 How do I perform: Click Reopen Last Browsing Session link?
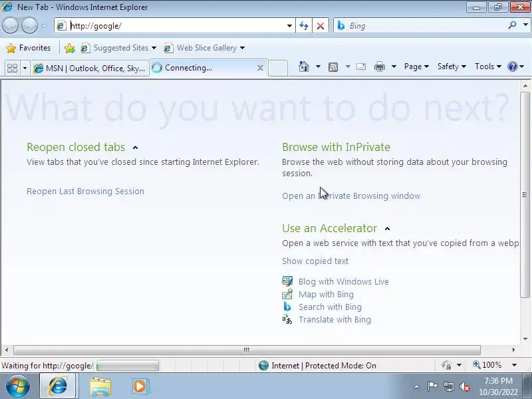tap(86, 192)
